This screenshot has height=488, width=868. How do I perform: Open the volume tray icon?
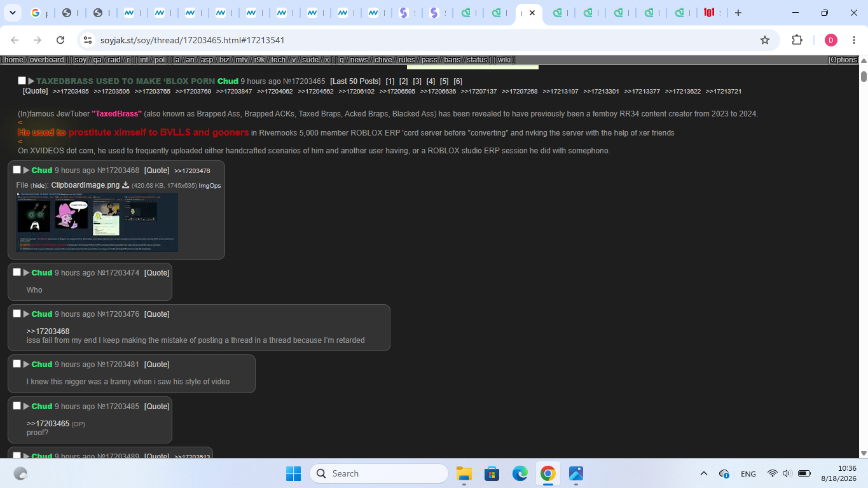tap(787, 473)
